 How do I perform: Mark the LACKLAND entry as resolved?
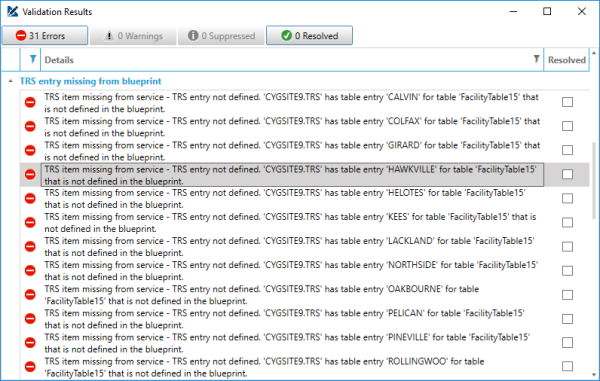(x=567, y=247)
